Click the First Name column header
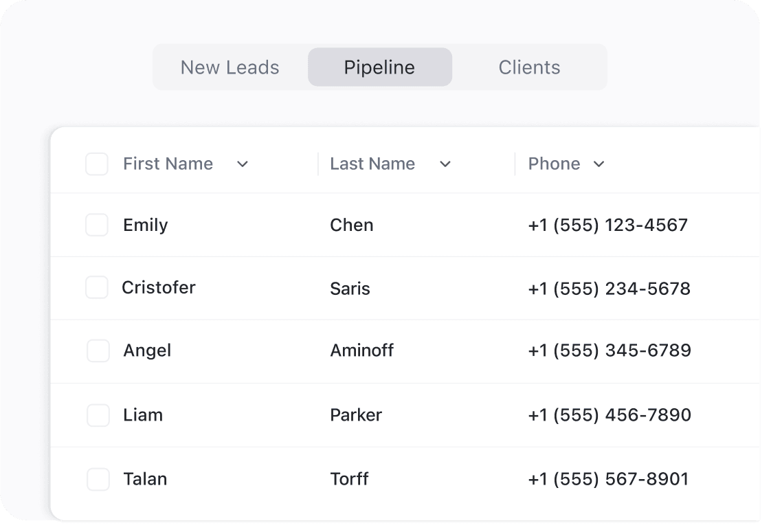Viewport: 771px width, 532px height. pos(168,164)
